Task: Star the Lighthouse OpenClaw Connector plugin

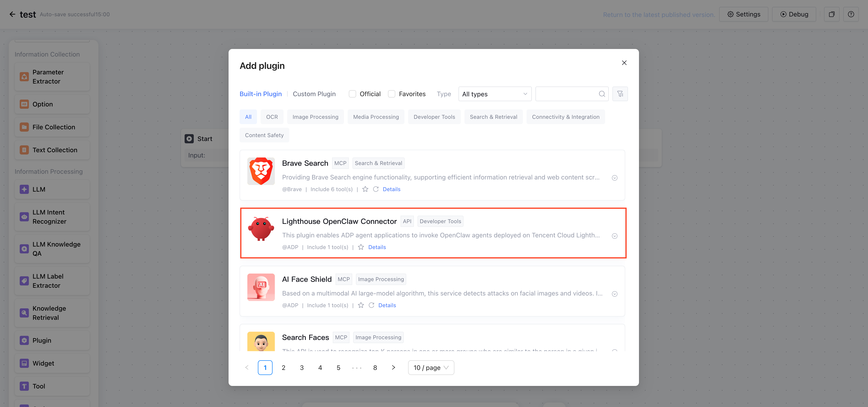Action: point(361,247)
